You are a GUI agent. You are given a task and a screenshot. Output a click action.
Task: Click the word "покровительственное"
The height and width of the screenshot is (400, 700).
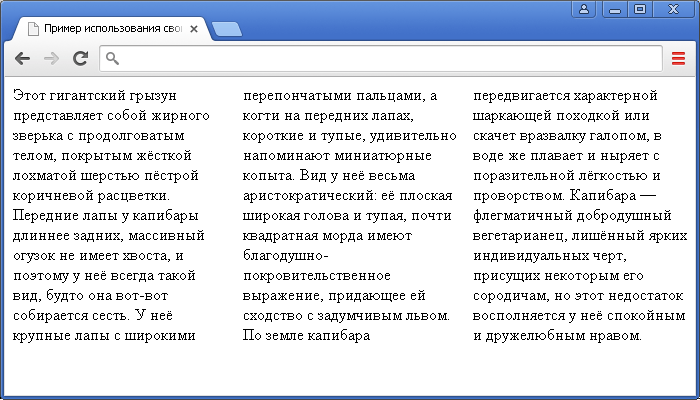pos(317,275)
